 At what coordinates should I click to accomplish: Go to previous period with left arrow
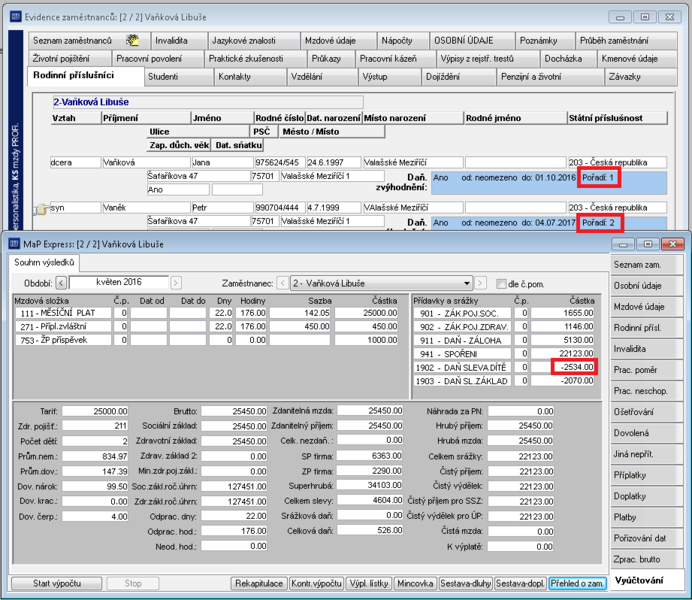pos(62,282)
